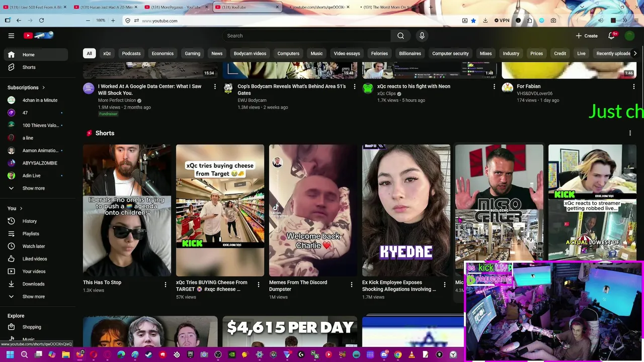Select the Computer security chip
The height and width of the screenshot is (362, 644).
pos(450,53)
